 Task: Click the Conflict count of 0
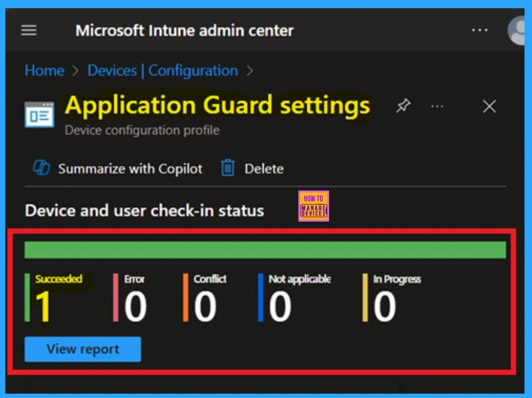coord(205,307)
